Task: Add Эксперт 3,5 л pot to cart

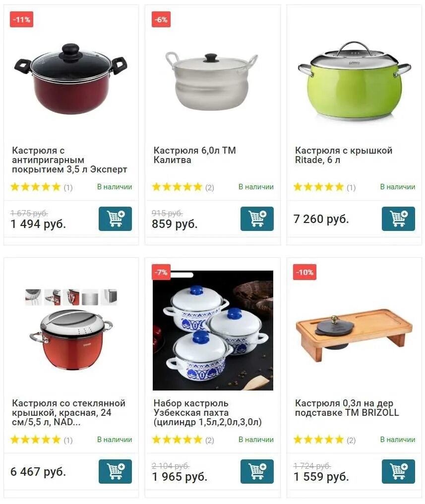Action: tap(115, 219)
